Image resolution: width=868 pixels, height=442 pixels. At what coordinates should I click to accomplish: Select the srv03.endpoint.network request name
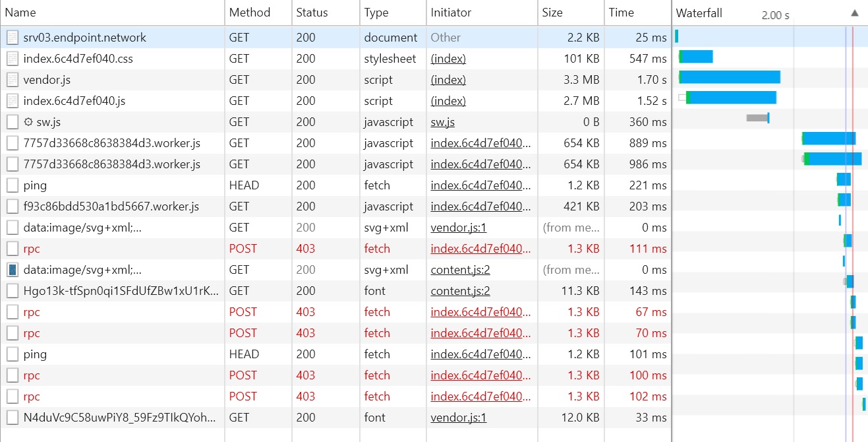tap(85, 38)
